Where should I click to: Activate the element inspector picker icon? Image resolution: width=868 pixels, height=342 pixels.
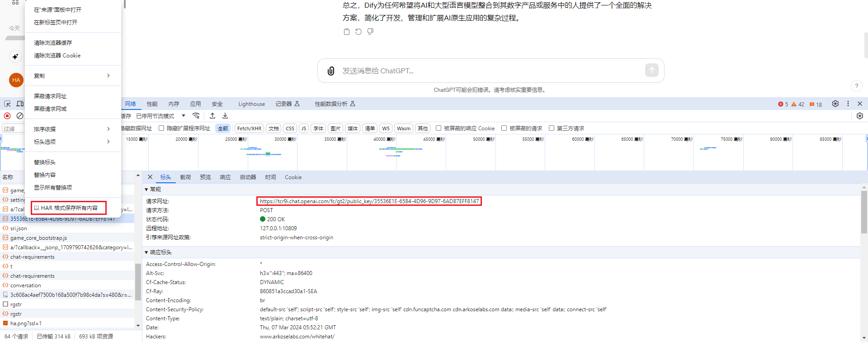pos(7,104)
